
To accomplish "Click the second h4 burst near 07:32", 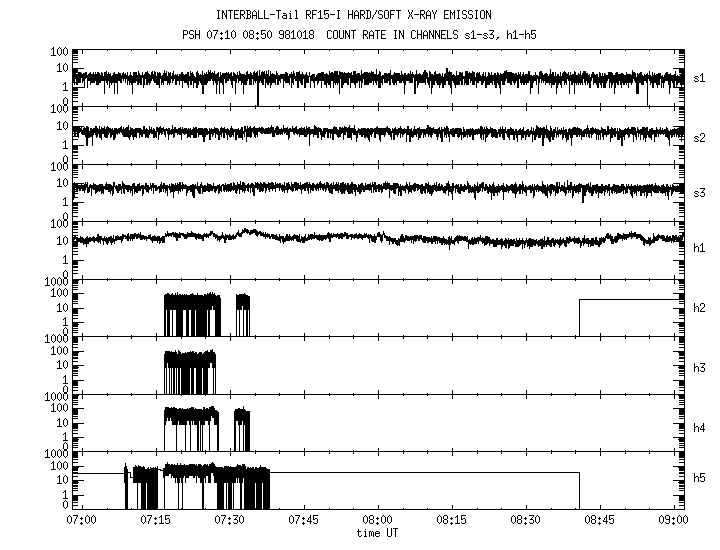I will (242, 429).
